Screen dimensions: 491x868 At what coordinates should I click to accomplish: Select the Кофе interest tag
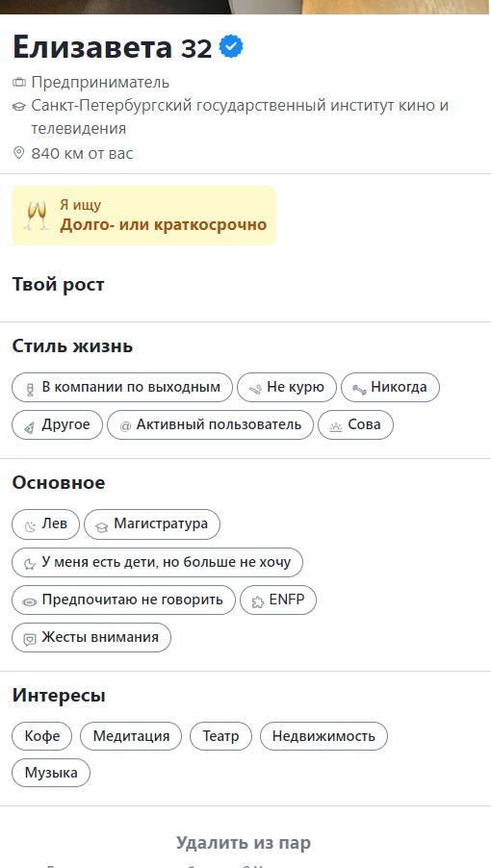click(x=42, y=736)
